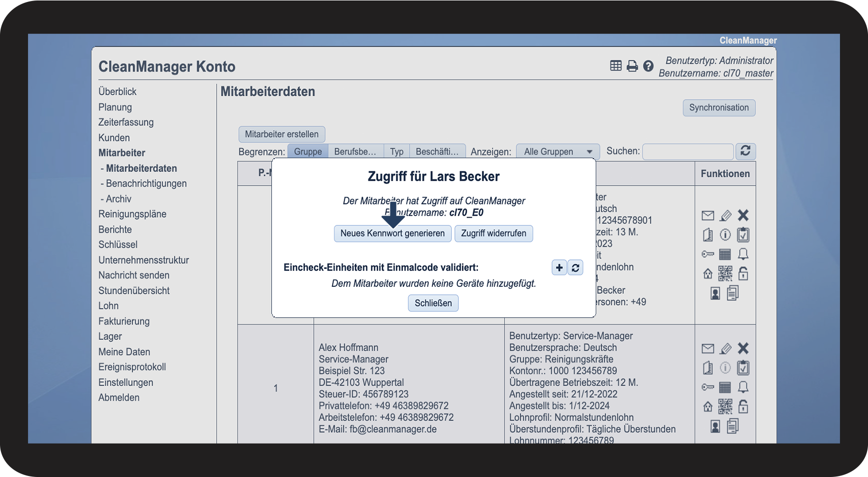Open Unternehmensstruktur in the sidebar
Image resolution: width=868 pixels, height=477 pixels.
click(143, 260)
